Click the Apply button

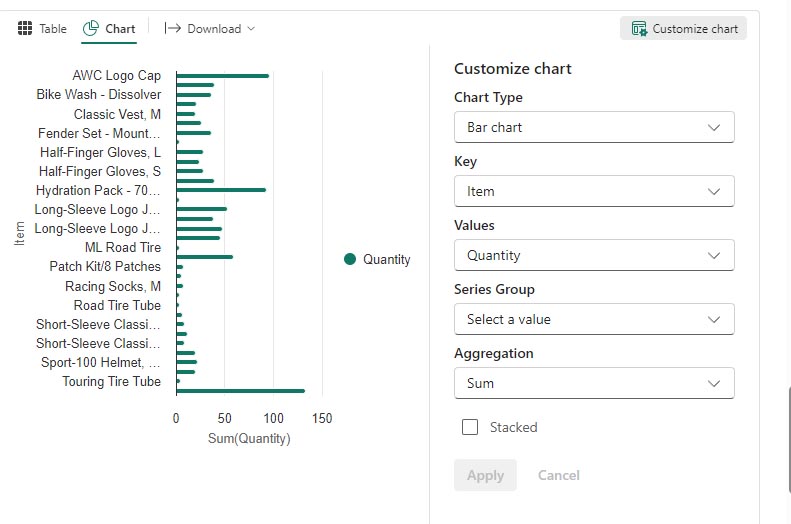pyautogui.click(x=485, y=475)
